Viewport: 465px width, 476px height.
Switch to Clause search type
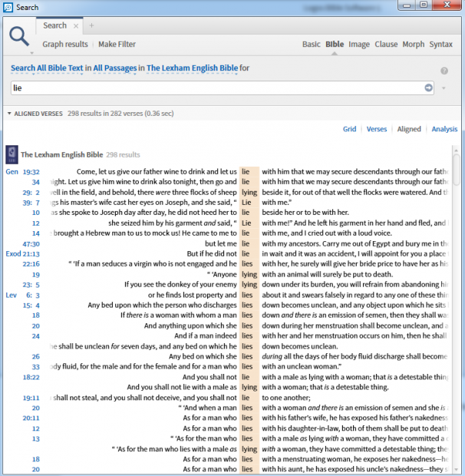[x=386, y=45]
